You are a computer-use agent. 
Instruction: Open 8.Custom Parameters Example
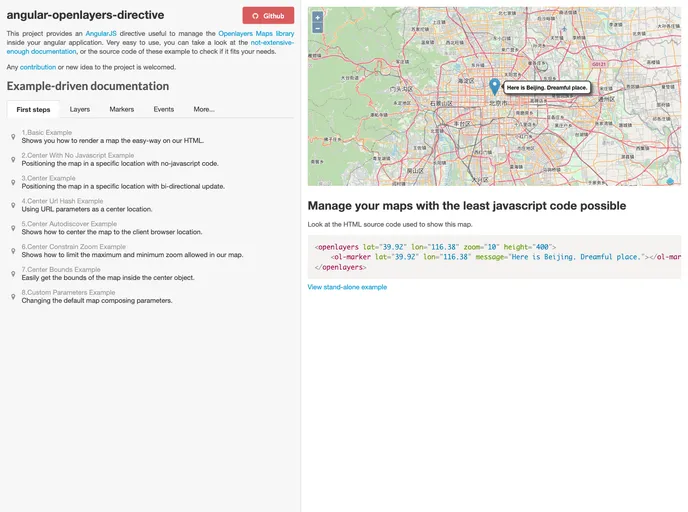click(68, 292)
